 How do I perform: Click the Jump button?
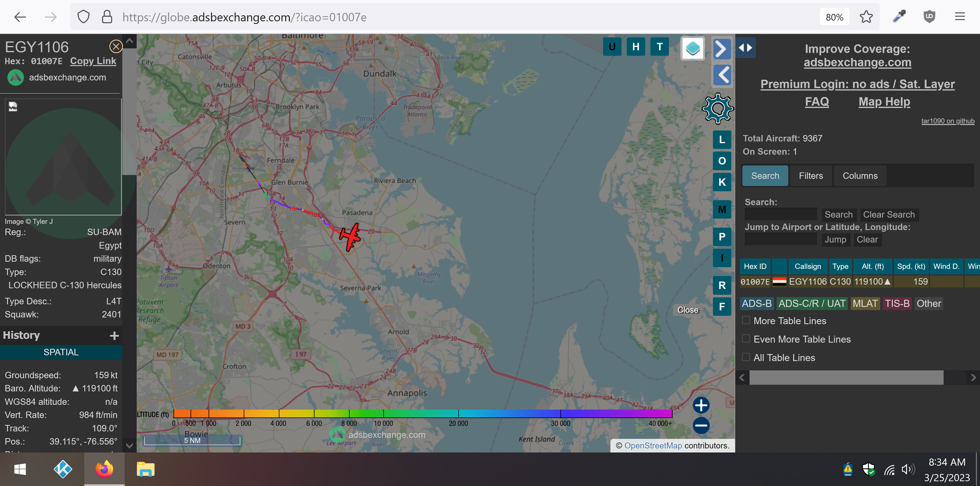[835, 239]
